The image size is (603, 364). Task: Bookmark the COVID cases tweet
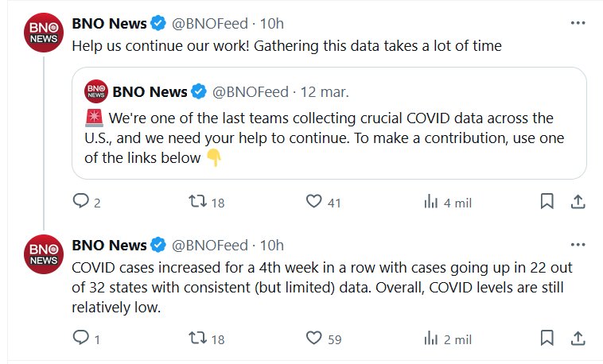point(547,339)
